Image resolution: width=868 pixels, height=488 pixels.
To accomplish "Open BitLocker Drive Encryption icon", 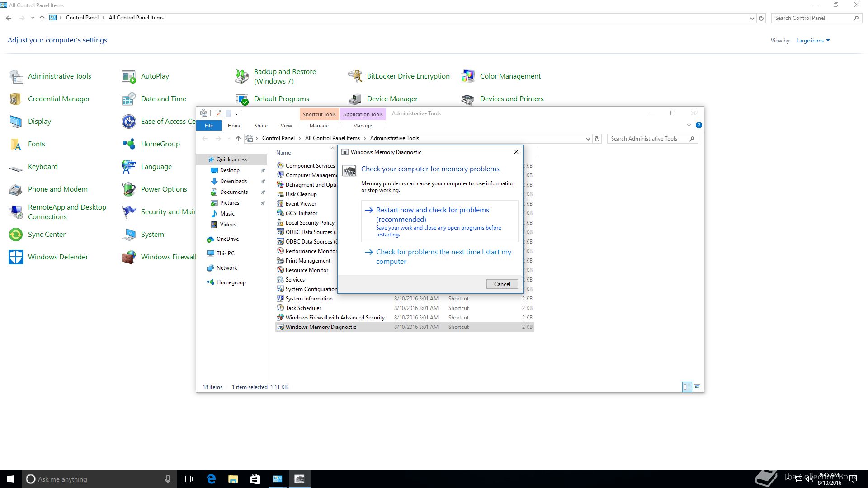I will 355,76.
